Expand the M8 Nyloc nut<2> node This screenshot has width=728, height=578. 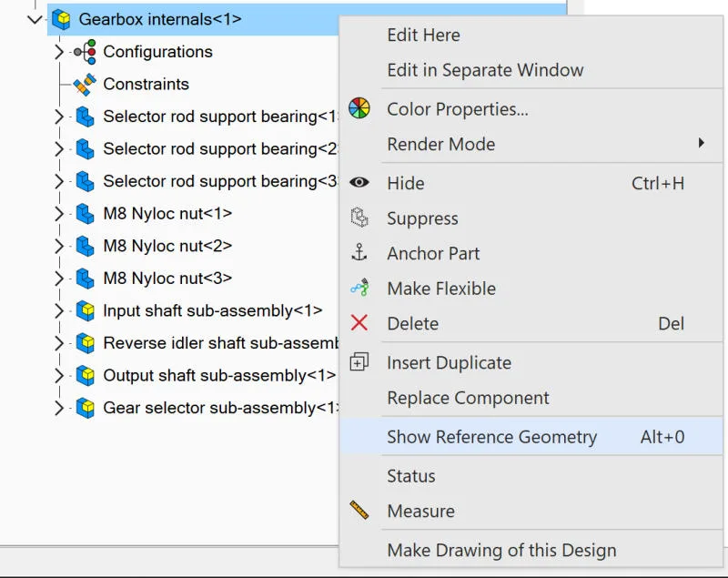pyautogui.click(x=58, y=246)
